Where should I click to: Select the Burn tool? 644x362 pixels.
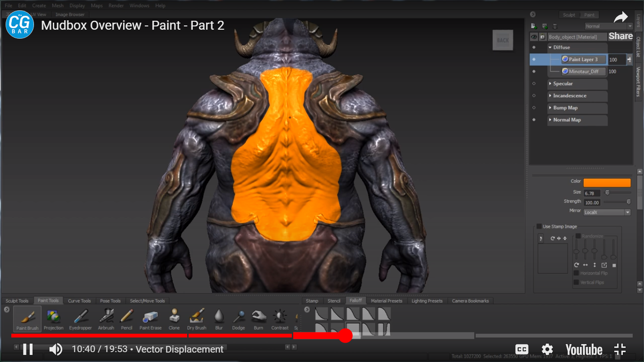pyautogui.click(x=258, y=319)
